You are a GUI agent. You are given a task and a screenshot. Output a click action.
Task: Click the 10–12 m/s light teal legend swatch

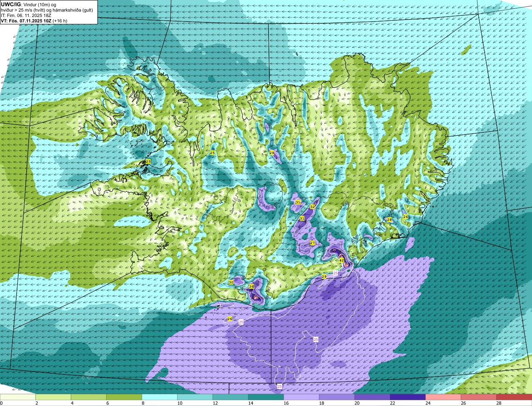point(195,397)
